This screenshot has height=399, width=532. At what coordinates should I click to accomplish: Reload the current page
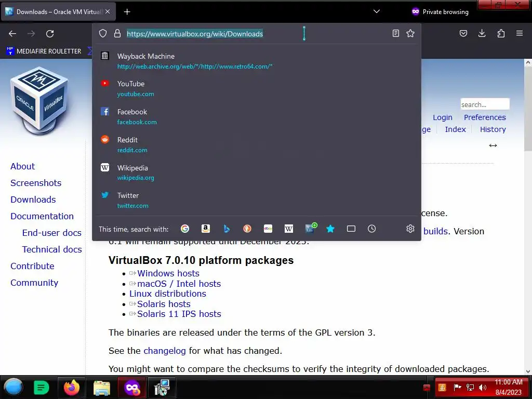click(x=50, y=34)
